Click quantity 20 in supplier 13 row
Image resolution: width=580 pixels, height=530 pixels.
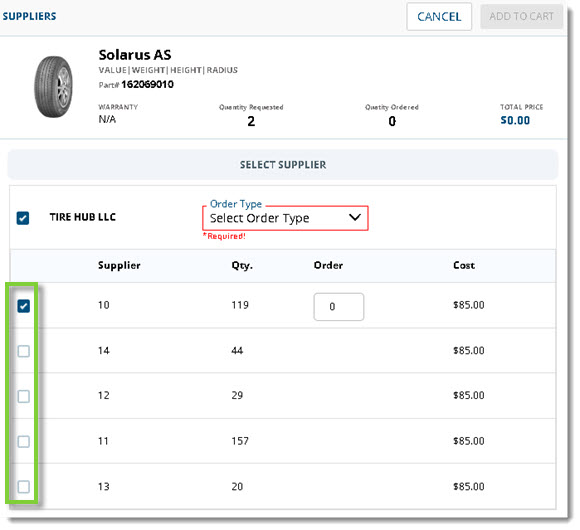coord(237,486)
